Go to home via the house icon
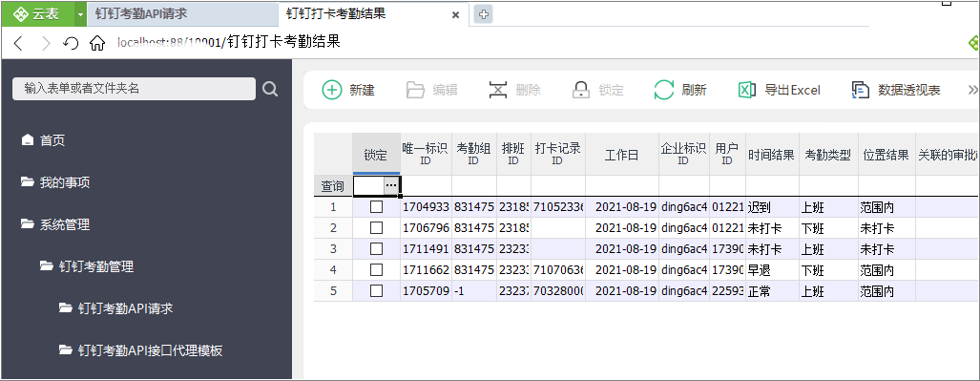Screen dimensions: 980x381 [x=97, y=43]
